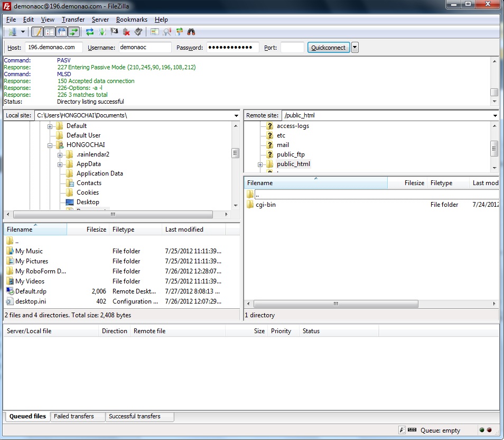Screen dimensions: 504x440
Task: Focus the Username input field
Action: point(145,47)
